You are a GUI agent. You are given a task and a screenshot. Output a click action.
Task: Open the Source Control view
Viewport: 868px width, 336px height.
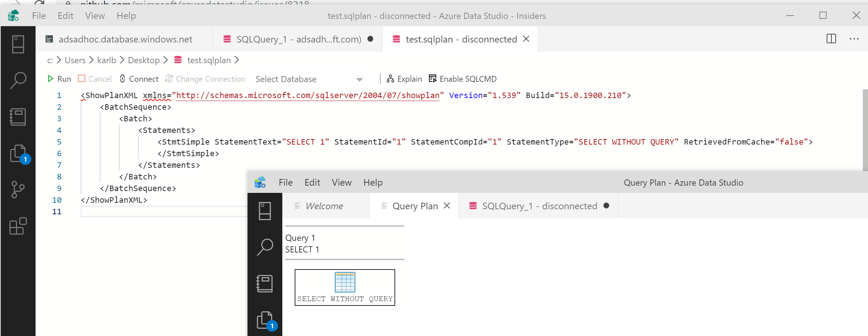(x=18, y=189)
